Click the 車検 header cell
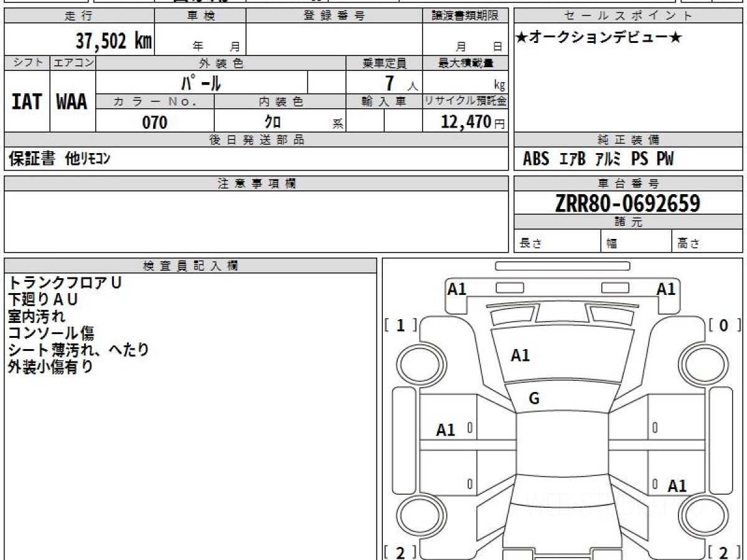Image resolution: width=747 pixels, height=560 pixels. tap(200, 16)
